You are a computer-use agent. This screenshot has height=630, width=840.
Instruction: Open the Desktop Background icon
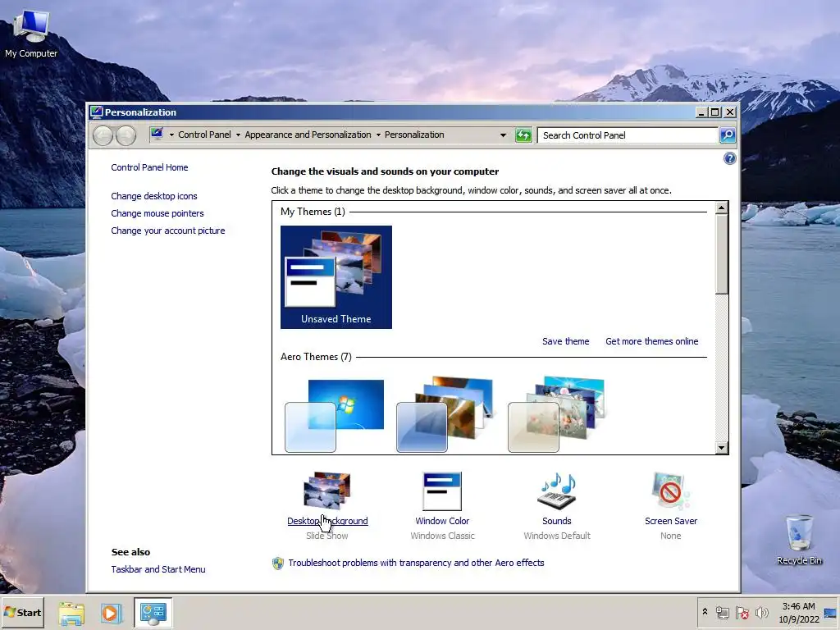coord(326,491)
